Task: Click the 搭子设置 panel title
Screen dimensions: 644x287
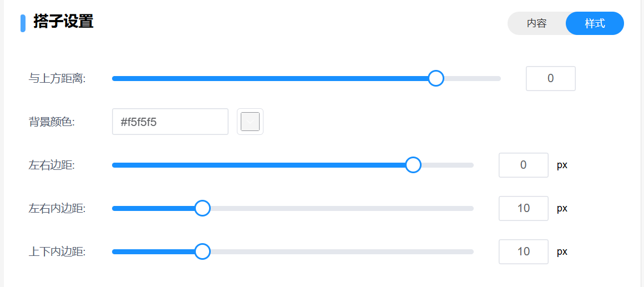Action: point(63,22)
